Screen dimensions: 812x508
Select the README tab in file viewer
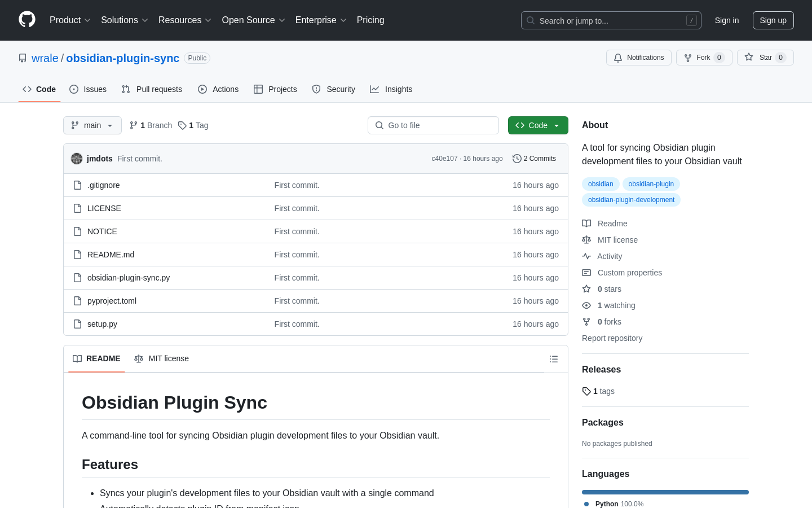pyautogui.click(x=96, y=359)
